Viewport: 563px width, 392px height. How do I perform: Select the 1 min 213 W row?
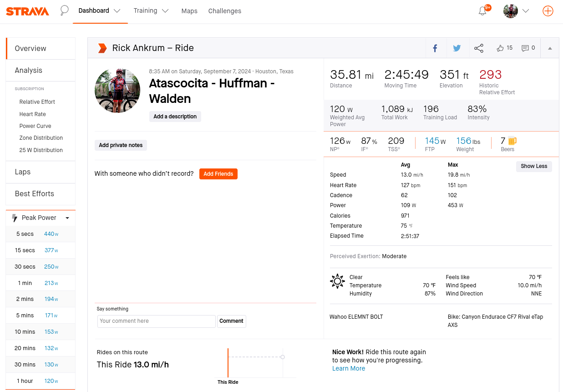[41, 283]
